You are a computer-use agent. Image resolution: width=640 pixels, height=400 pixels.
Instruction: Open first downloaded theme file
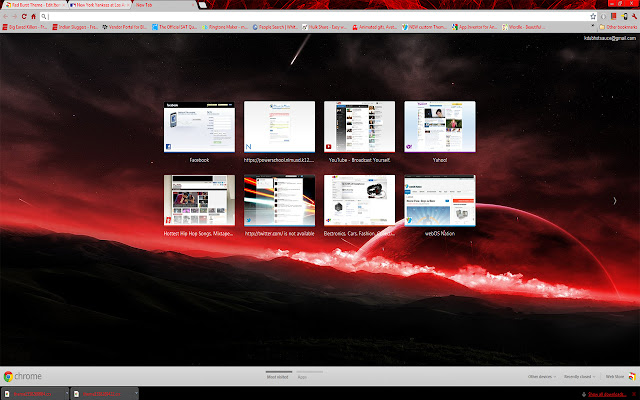pos(32,394)
